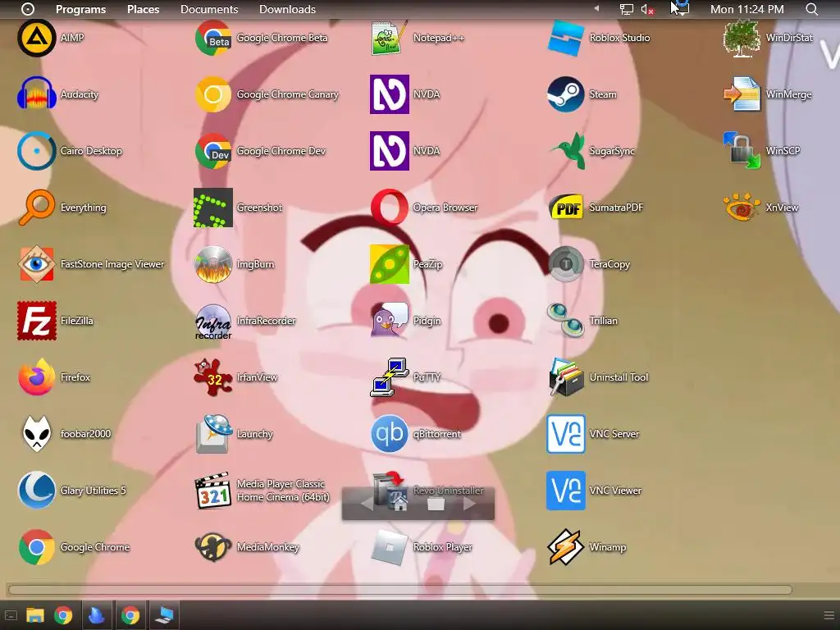Launch AIMP from the desktop
Screen dimensions: 840x630
pyautogui.click(x=36, y=38)
